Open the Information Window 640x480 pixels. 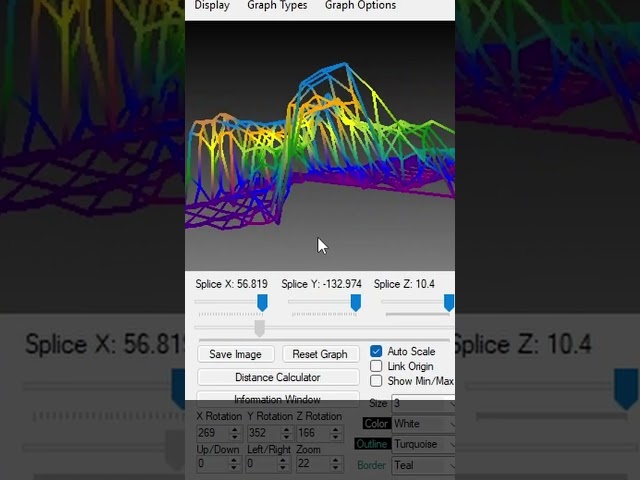click(x=278, y=399)
